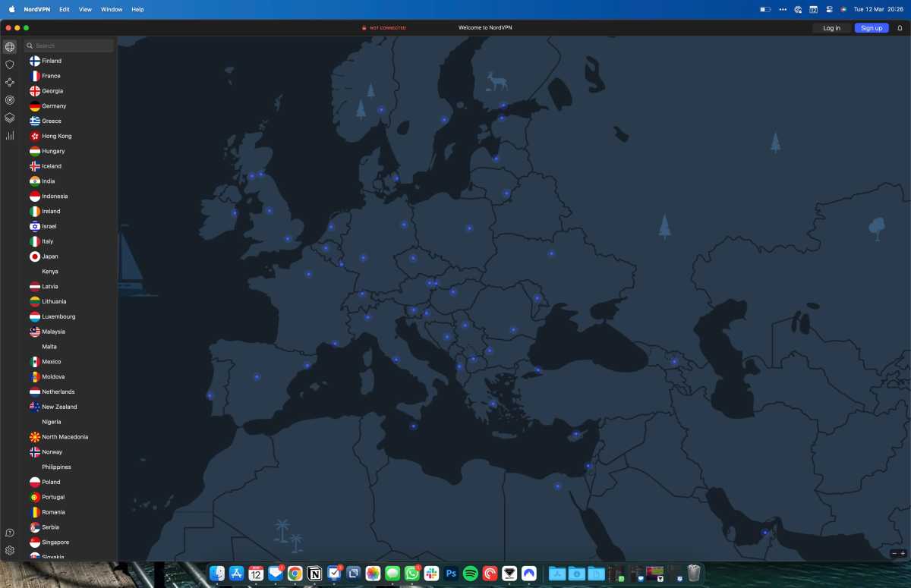This screenshot has width=911, height=588.
Task: Open Slack from the Dock
Action: (x=431, y=573)
